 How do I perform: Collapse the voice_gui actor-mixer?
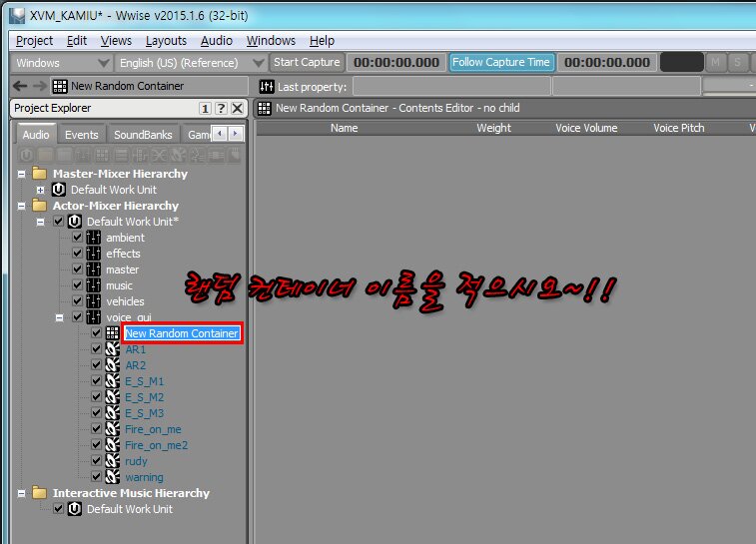(59, 317)
